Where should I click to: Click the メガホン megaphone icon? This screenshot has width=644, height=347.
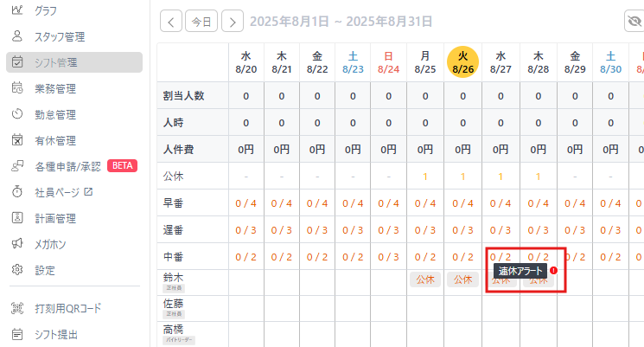click(17, 244)
